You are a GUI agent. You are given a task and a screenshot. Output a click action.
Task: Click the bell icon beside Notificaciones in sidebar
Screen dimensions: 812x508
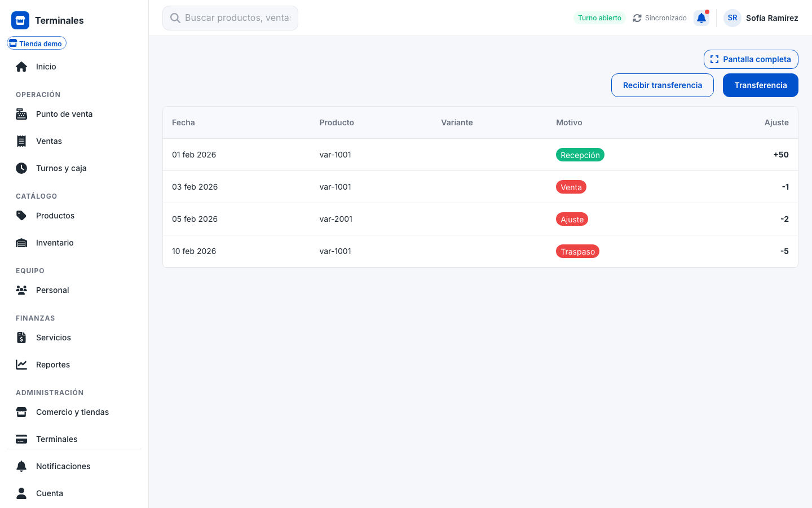(21, 466)
